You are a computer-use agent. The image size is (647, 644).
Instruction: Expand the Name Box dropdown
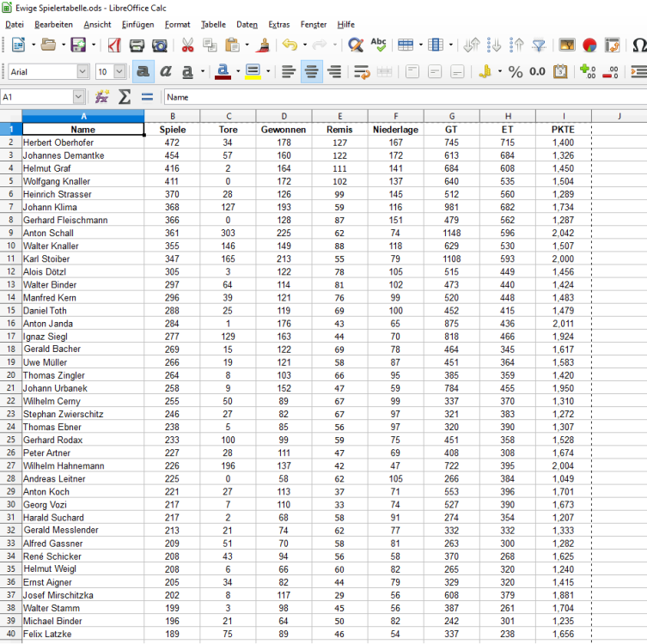coord(79,97)
